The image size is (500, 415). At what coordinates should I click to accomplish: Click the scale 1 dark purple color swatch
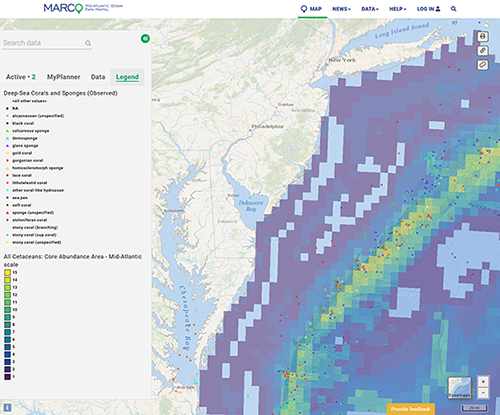coord(7,377)
